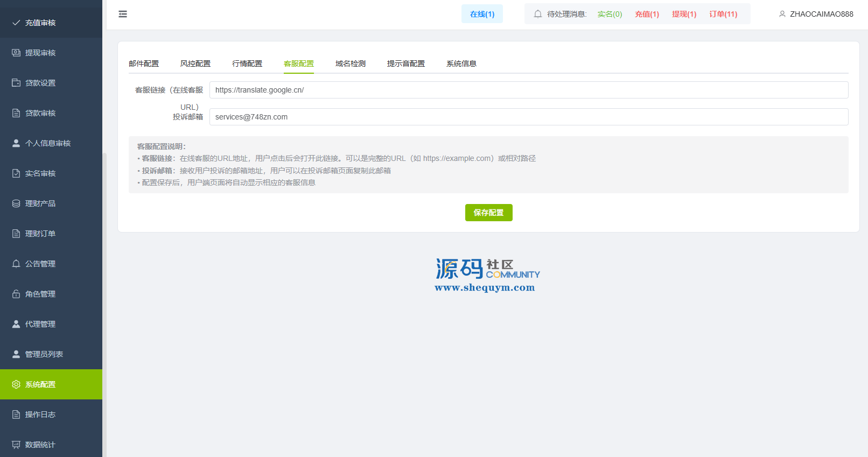Select the 域名检测 tab
The width and height of the screenshot is (868, 457).
(x=351, y=64)
